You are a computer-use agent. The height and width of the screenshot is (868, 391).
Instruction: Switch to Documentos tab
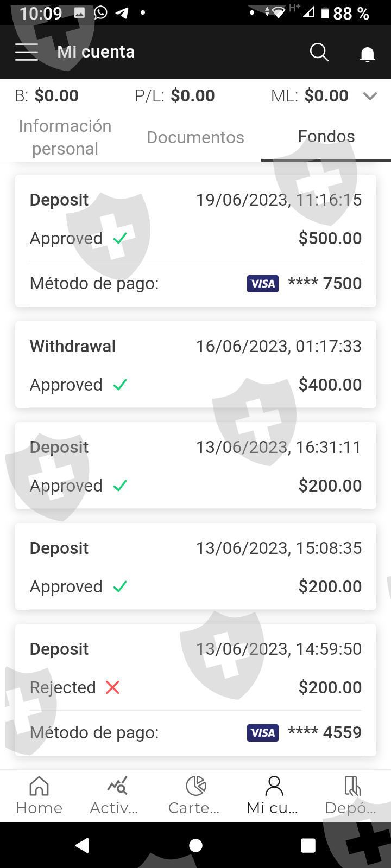click(x=195, y=137)
